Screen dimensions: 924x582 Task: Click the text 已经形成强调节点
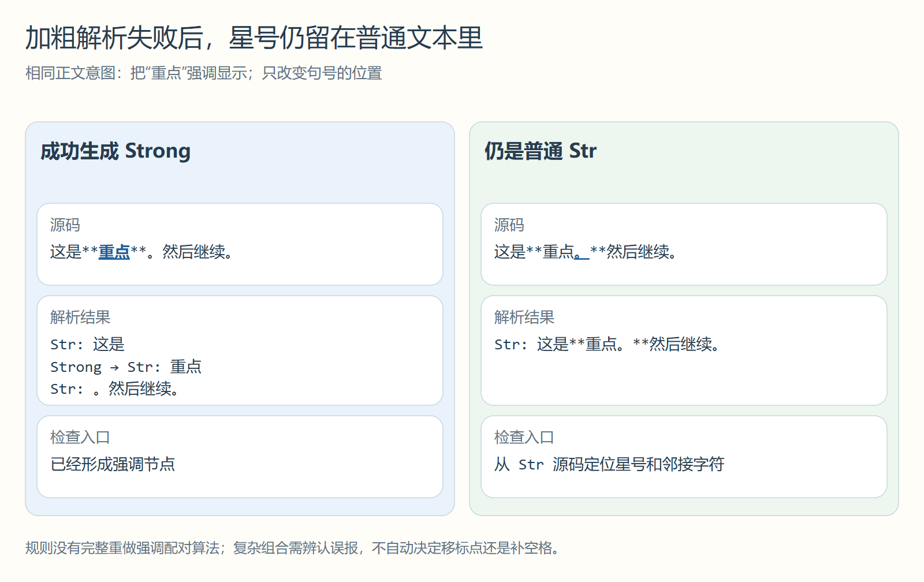point(113,465)
